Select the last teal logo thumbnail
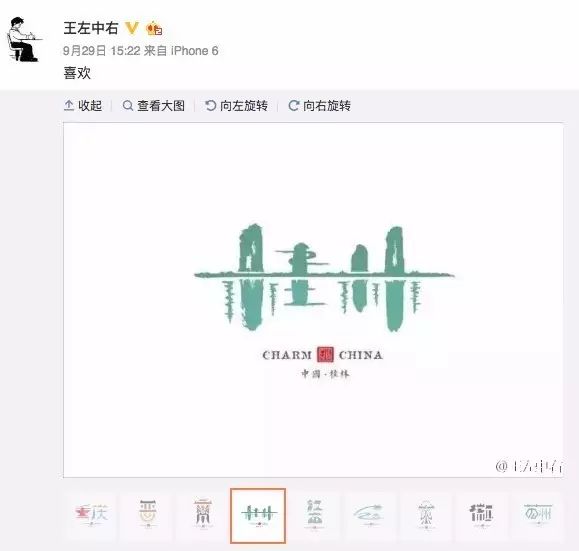Viewport: 579px width, 551px height. (x=537, y=514)
